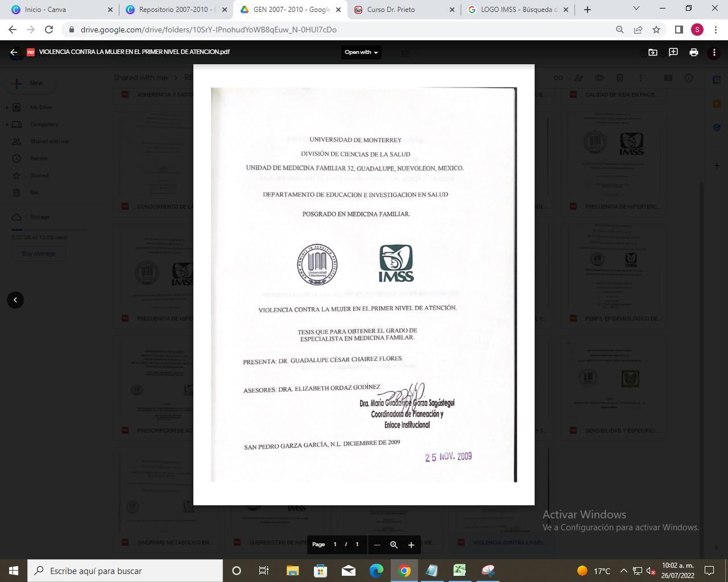Open the weather widget showing 17°C
Screen dimensions: 728x582
pyautogui.click(x=593, y=571)
